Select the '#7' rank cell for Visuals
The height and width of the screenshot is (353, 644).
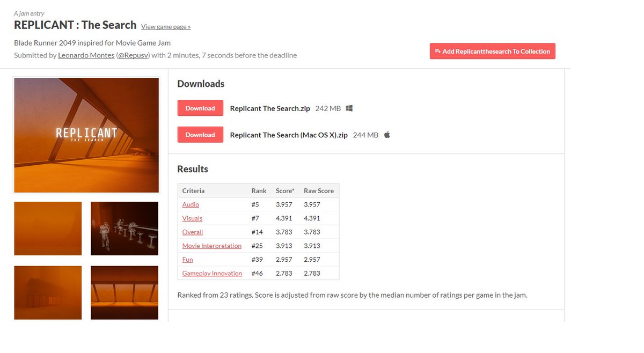(255, 218)
